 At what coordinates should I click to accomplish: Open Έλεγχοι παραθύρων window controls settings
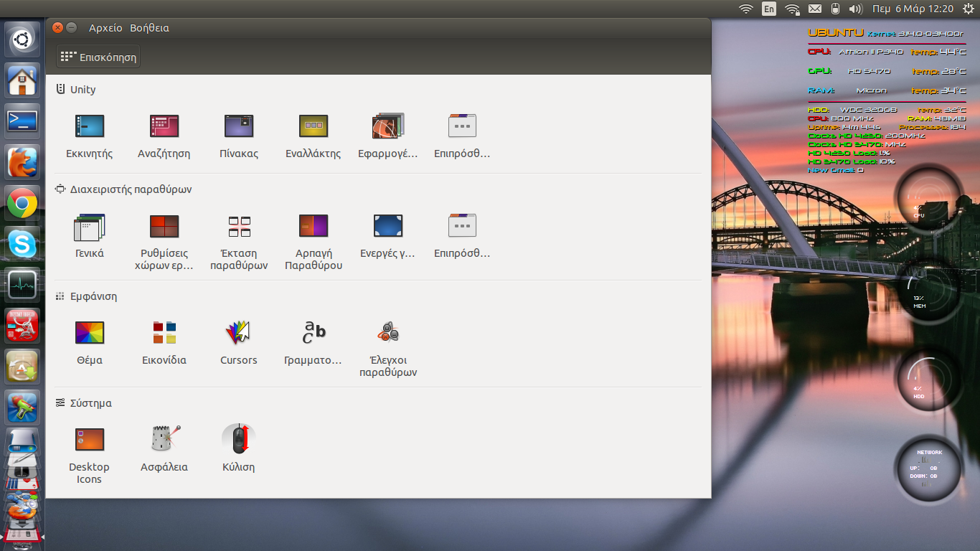(x=388, y=333)
